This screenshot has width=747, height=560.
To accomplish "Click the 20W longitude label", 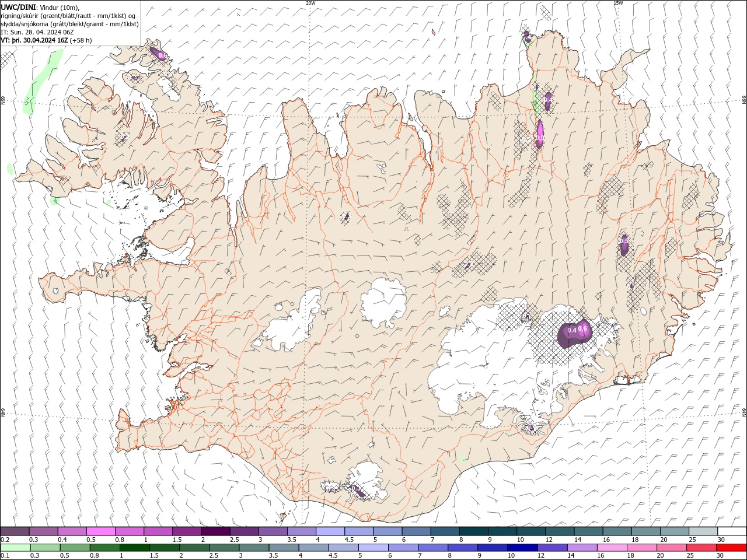I will tap(310, 2).
